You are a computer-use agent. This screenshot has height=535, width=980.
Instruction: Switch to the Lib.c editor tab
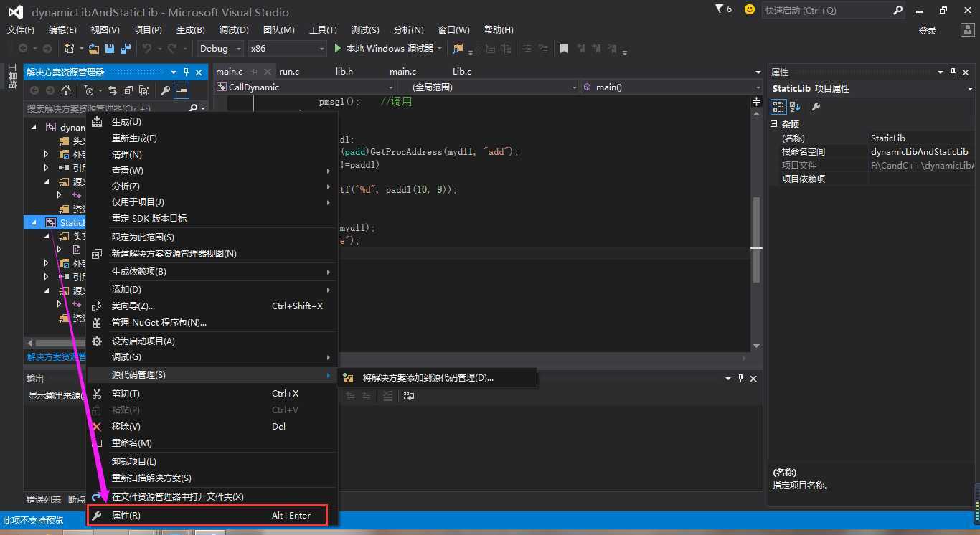462,72
